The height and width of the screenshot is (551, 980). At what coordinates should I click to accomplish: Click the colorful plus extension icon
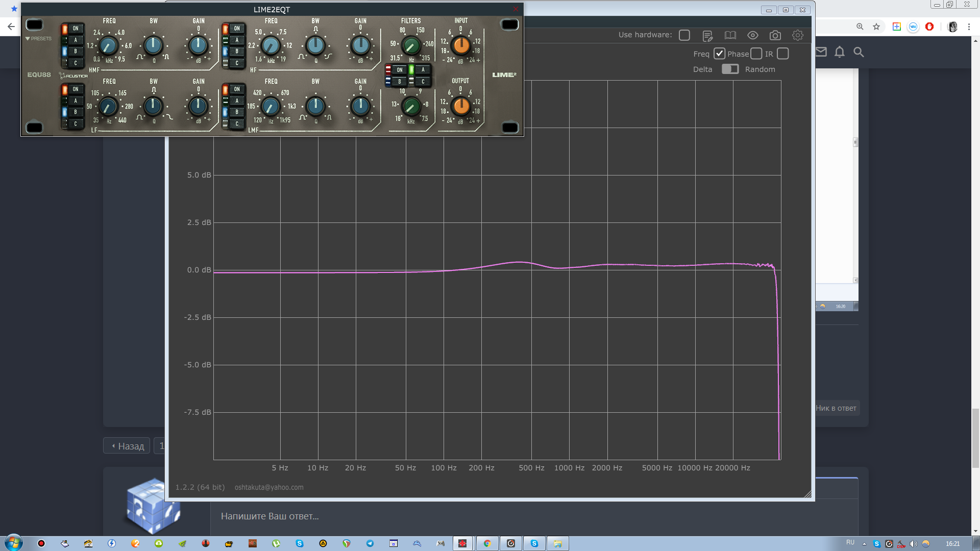pos(896,27)
